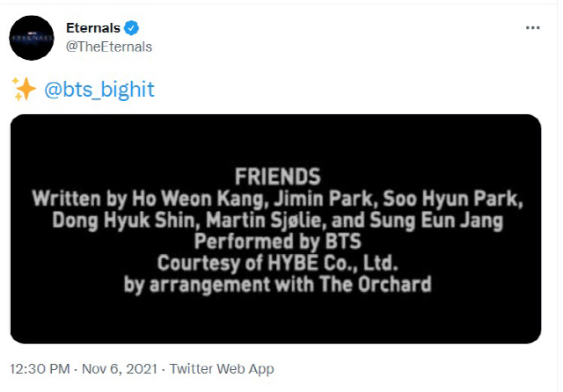Open the tweet's more options menu

(x=532, y=28)
